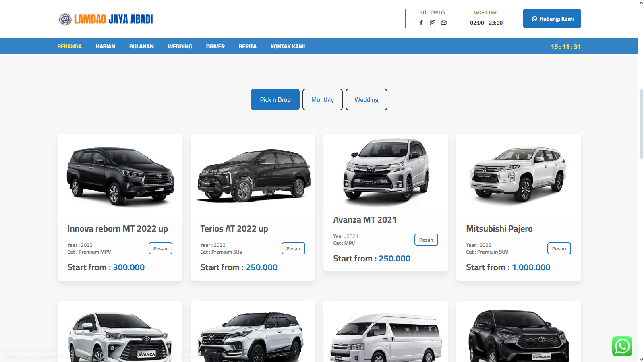This screenshot has width=644, height=362.
Task: Open the HARIAN menu item
Action: click(x=106, y=46)
